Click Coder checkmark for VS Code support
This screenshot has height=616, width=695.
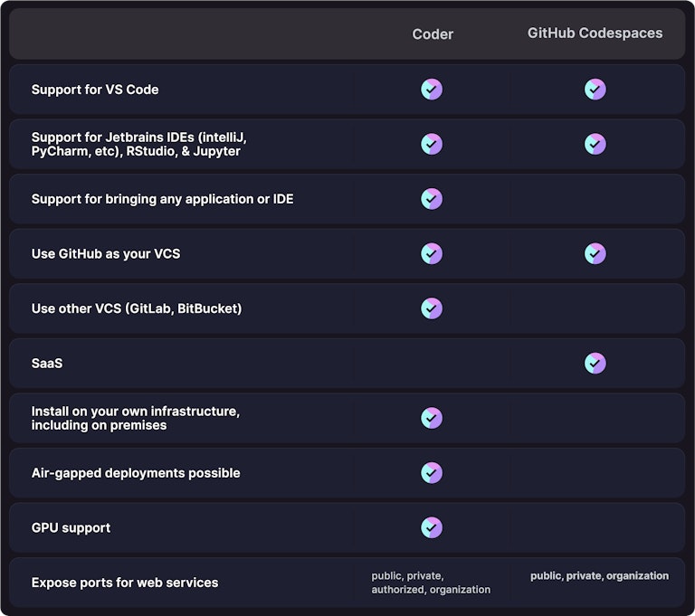pos(432,90)
